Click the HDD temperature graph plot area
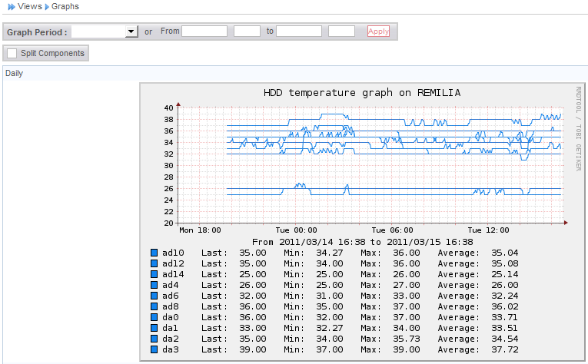The height and width of the screenshot is (364, 588). coord(370,165)
